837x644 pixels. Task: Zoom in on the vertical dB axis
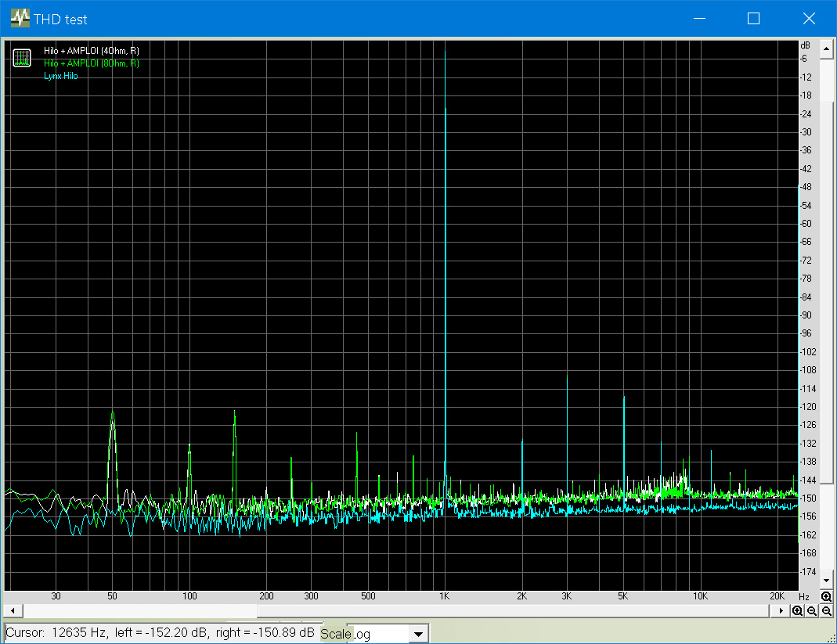[826, 597]
